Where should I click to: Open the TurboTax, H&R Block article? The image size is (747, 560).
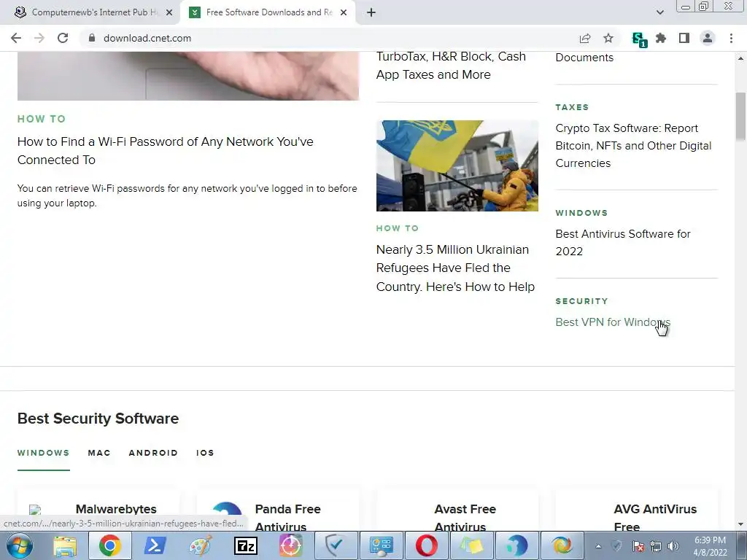(451, 65)
